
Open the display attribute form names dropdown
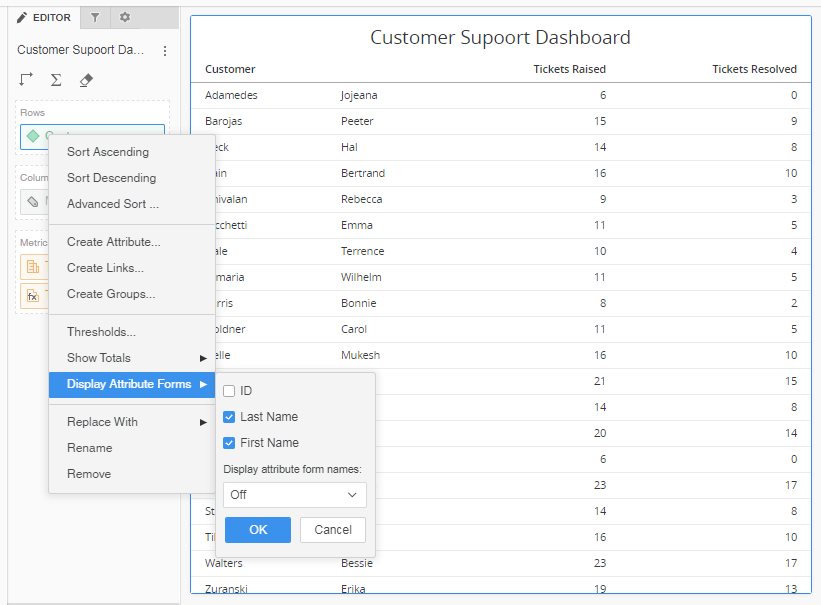click(x=294, y=494)
